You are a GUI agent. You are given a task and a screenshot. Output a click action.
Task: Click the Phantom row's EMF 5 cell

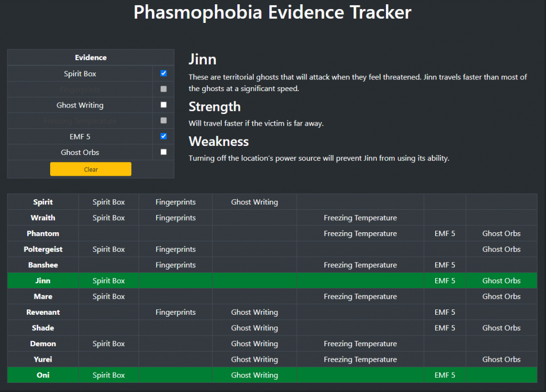point(445,233)
